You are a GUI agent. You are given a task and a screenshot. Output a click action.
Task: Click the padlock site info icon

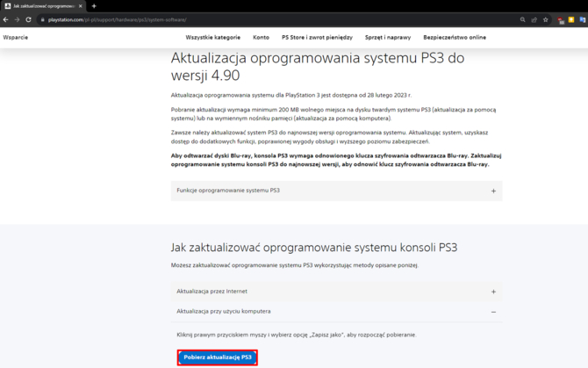[x=43, y=19]
